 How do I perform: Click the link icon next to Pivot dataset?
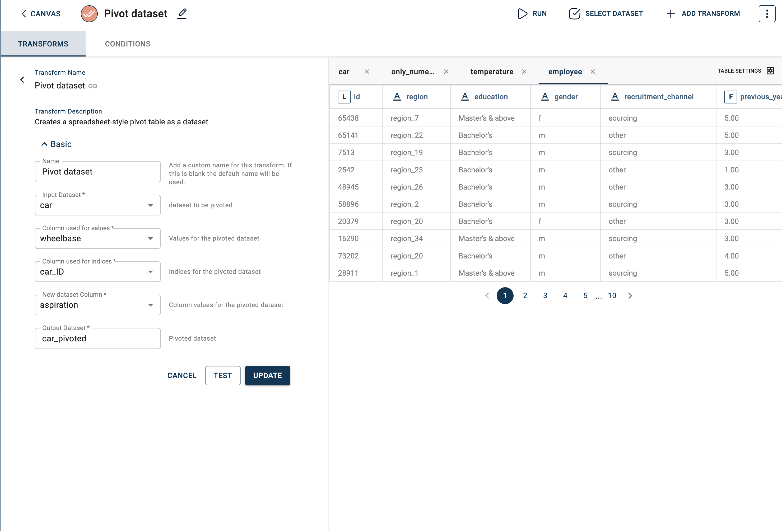click(x=93, y=86)
